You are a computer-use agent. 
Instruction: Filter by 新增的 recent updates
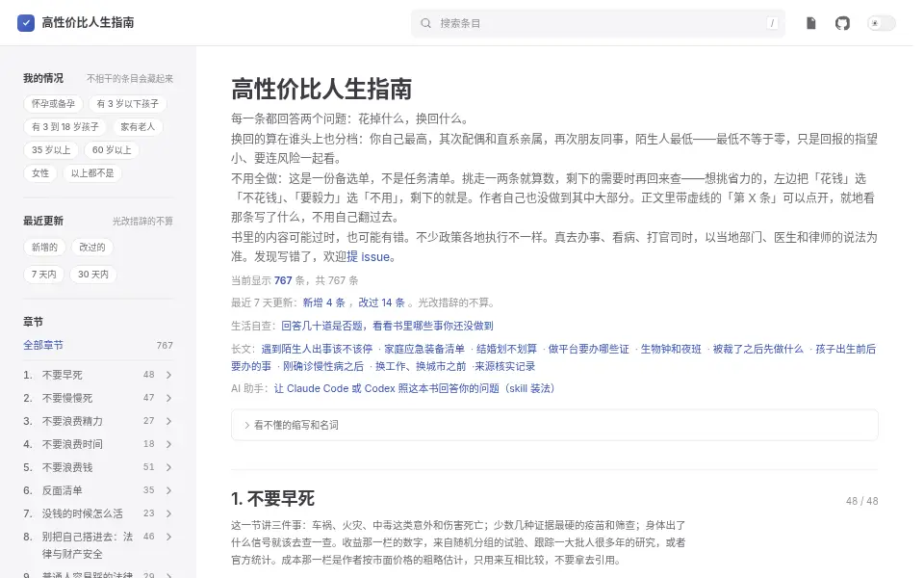click(x=45, y=248)
